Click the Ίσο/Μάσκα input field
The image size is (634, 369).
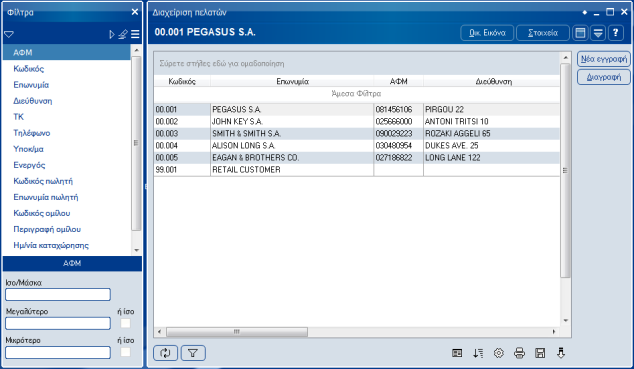(58, 295)
